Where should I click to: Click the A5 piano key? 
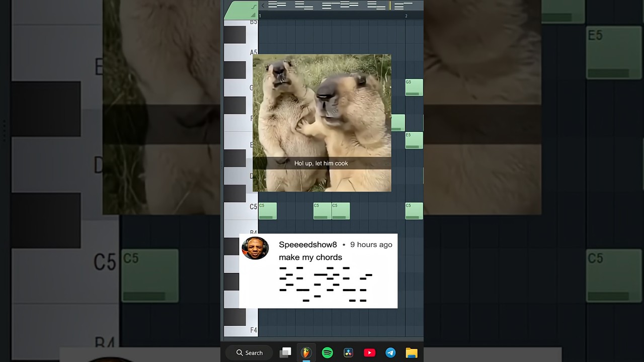(241, 52)
